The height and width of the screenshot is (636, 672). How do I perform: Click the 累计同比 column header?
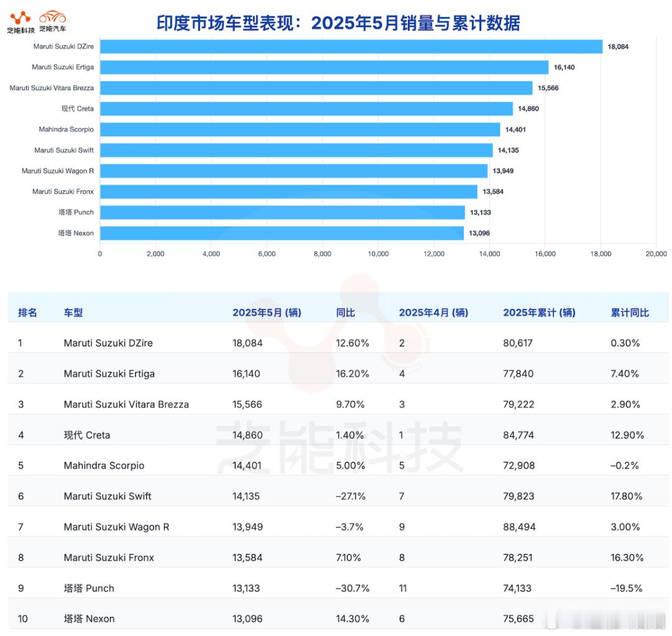click(630, 312)
